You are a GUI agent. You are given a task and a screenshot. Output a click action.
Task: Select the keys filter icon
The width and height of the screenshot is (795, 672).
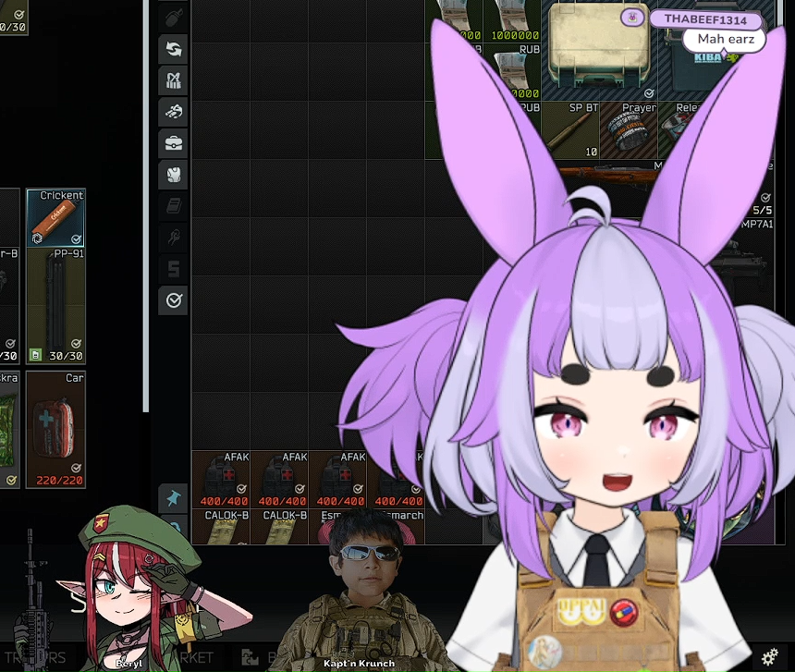coord(174,238)
